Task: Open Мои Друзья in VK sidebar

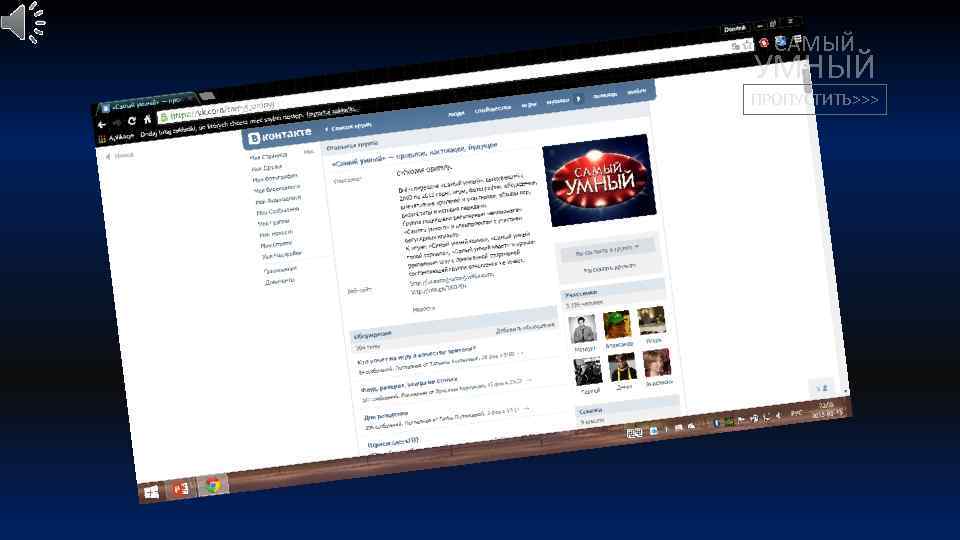Action: tap(268, 168)
